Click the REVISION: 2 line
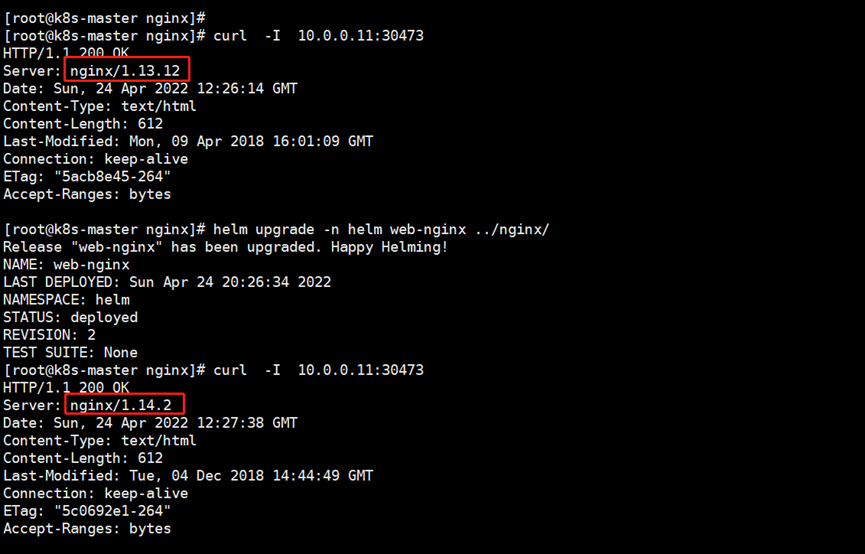This screenshot has height=554, width=865. 50,335
